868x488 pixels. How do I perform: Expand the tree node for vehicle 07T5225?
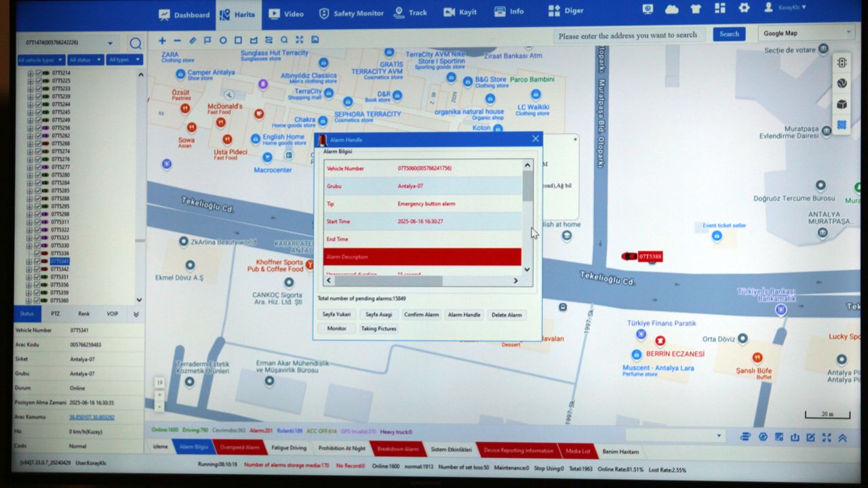click(30, 81)
